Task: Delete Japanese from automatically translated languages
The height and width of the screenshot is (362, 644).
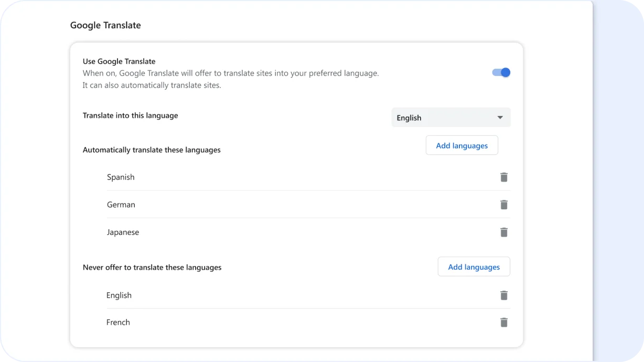Action: coord(504,232)
